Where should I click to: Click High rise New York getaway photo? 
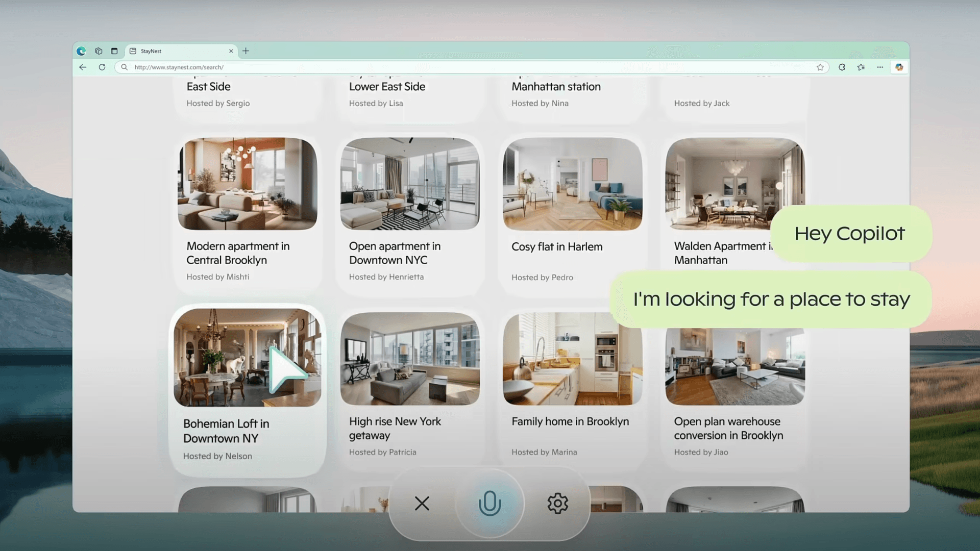pos(410,359)
